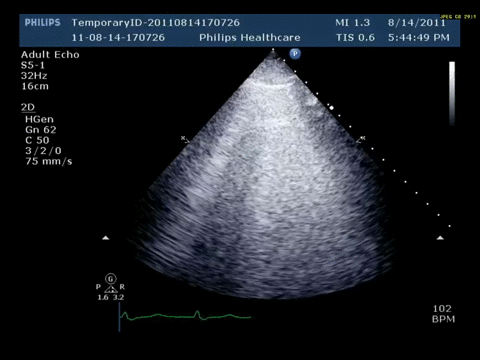Click the yellow JPEG CR label
Image resolution: width=480 pixels, height=360 pixels.
pyautogui.click(x=458, y=17)
